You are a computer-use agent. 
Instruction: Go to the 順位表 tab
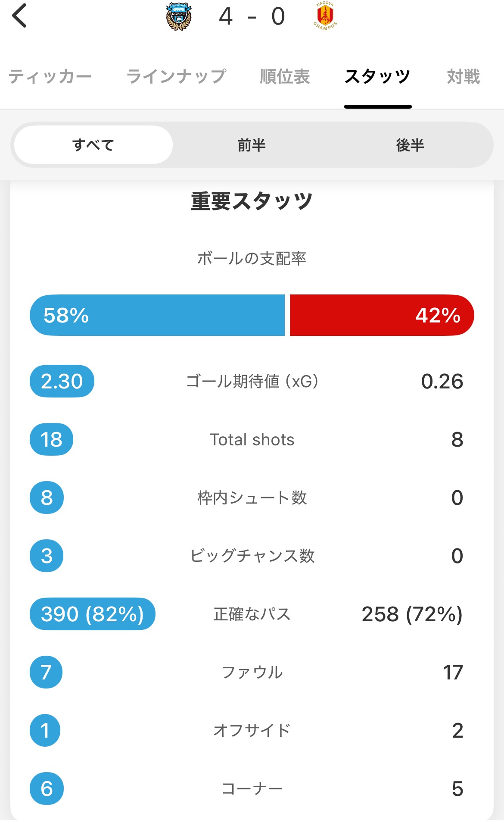[285, 77]
